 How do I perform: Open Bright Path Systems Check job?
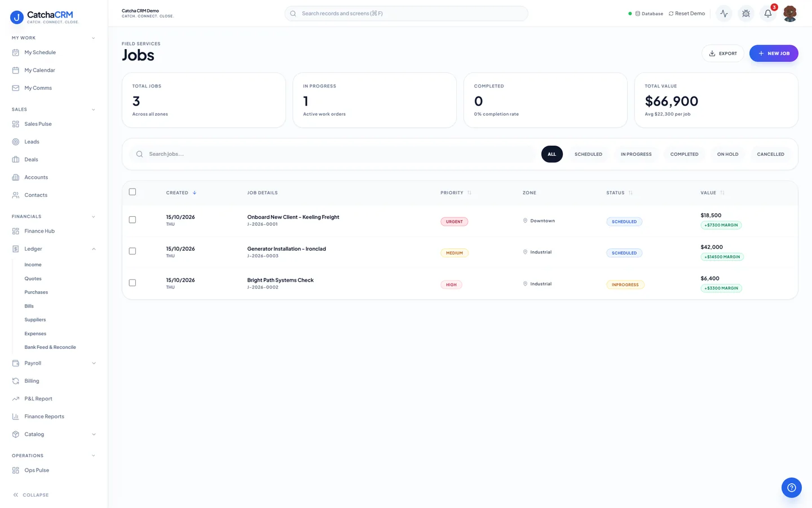280,281
